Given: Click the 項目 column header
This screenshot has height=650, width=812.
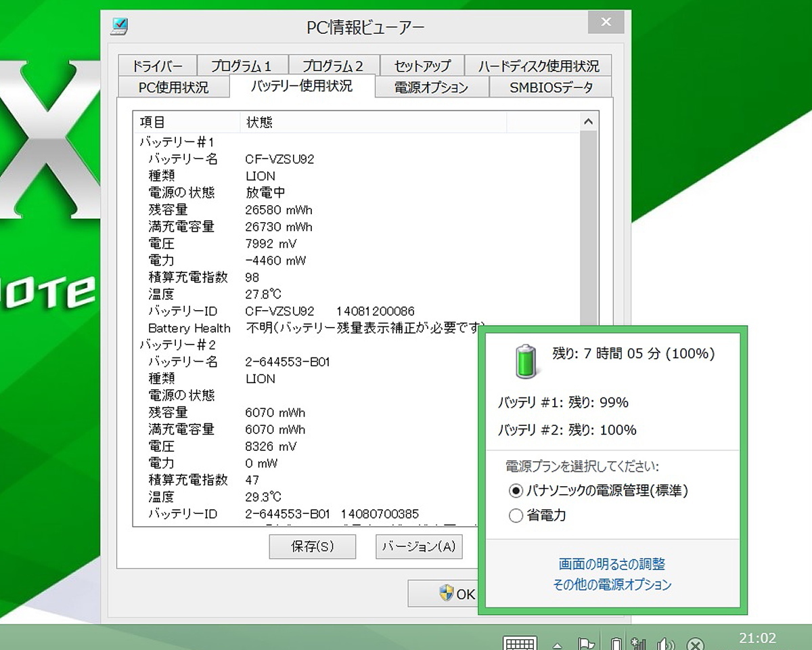Looking at the screenshot, I should point(186,122).
